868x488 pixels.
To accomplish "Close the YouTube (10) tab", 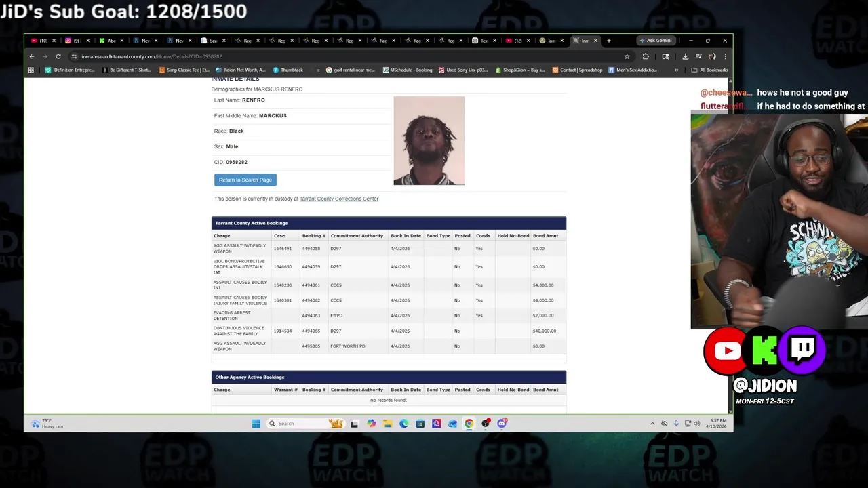I will pos(54,41).
